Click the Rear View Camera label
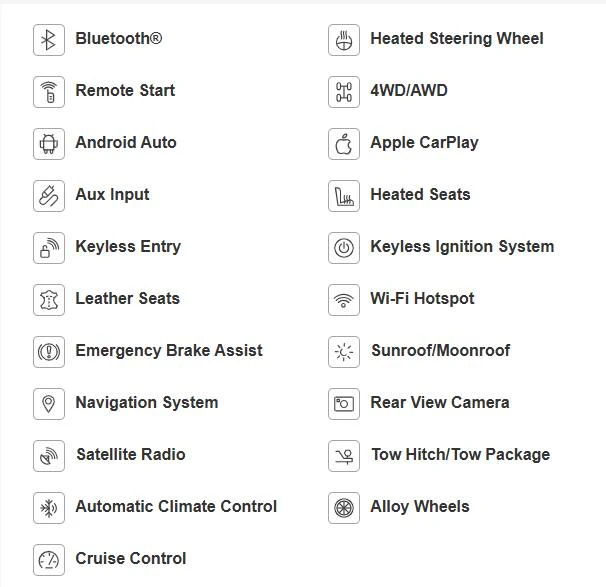The width and height of the screenshot is (606, 587). tap(440, 402)
